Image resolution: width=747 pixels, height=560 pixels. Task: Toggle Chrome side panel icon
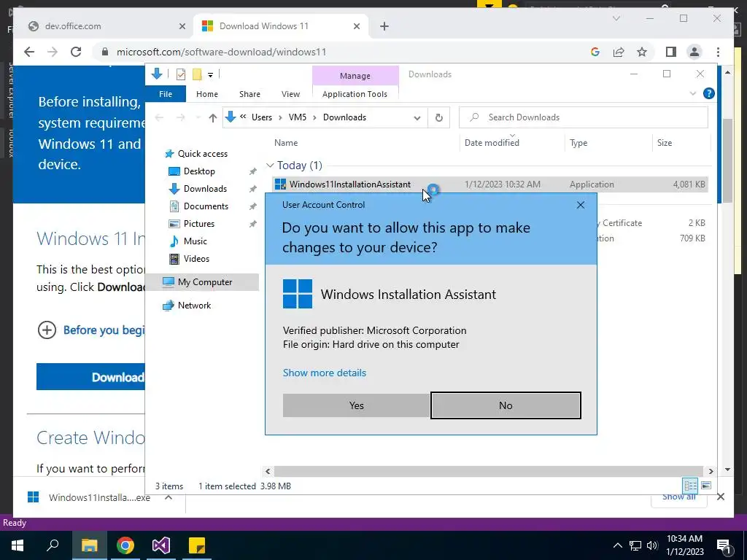(671, 52)
